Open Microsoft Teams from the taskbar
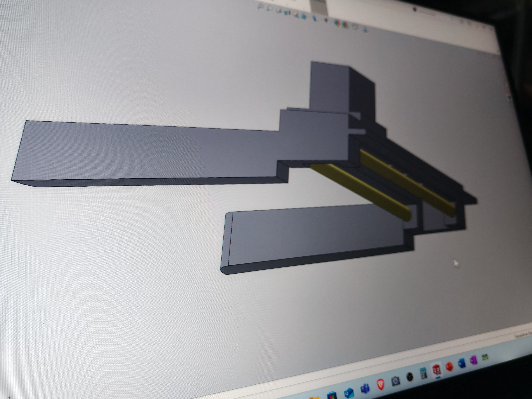The height and width of the screenshot is (399, 532). click(365, 388)
